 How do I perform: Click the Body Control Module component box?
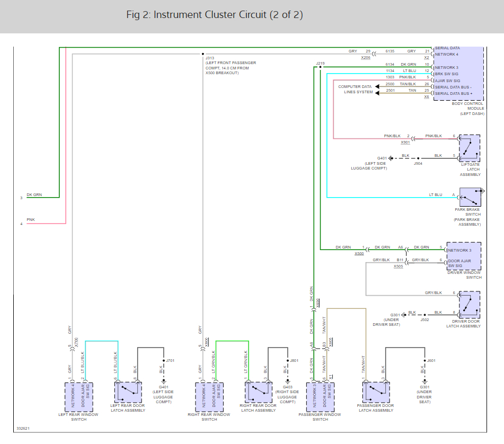pos(458,74)
